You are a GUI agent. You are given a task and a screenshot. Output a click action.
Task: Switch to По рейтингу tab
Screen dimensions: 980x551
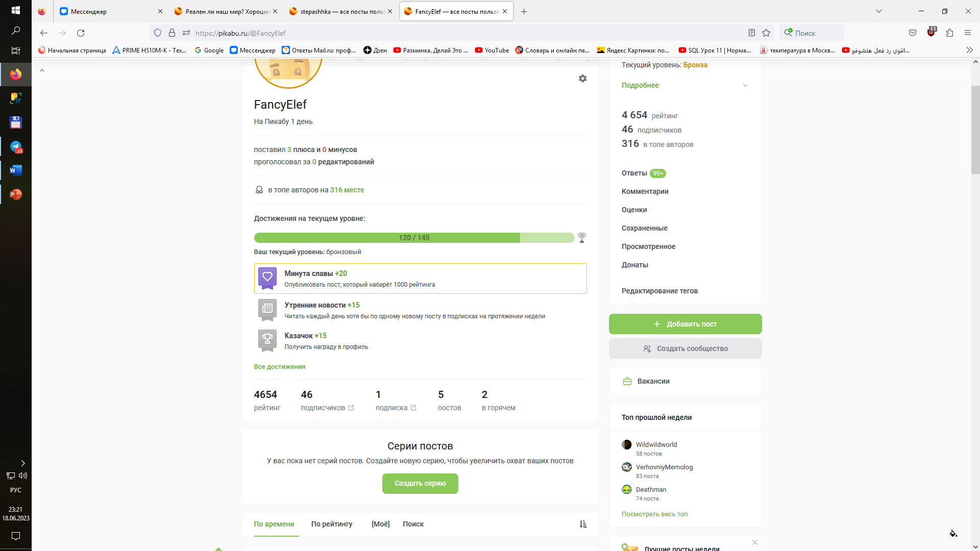(x=332, y=524)
